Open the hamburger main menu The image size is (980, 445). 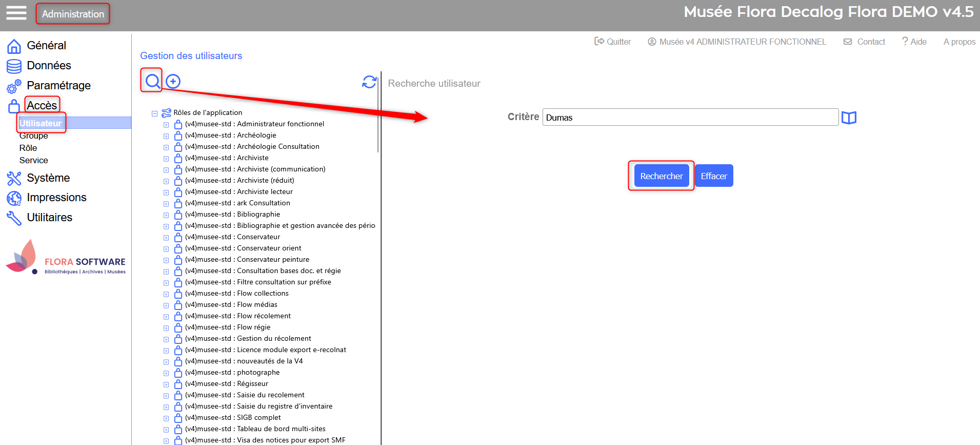(x=16, y=13)
